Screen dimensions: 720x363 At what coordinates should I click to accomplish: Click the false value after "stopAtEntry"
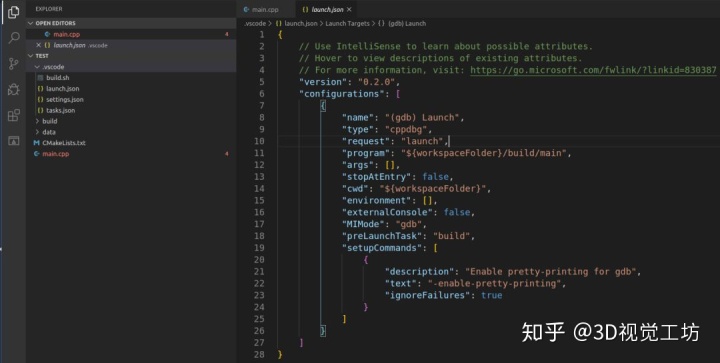pos(435,177)
